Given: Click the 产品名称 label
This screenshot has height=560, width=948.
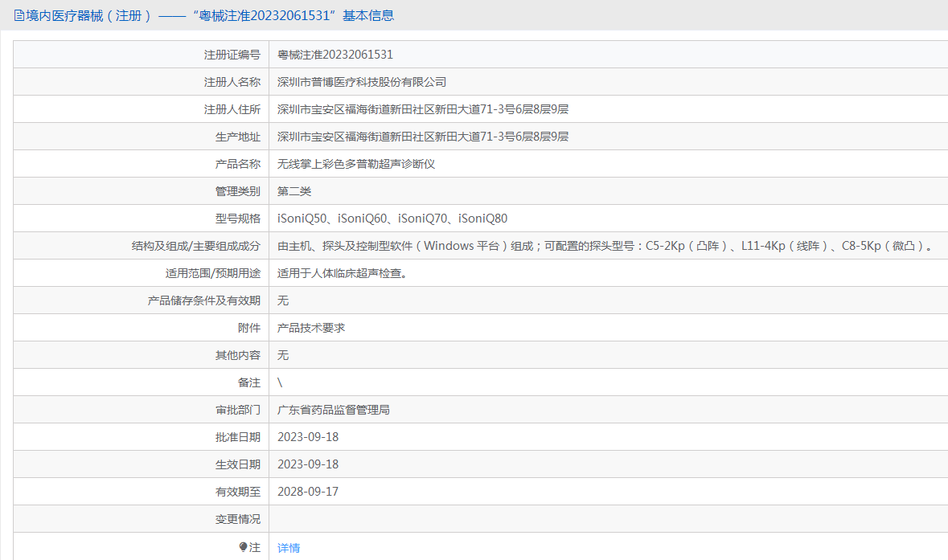Looking at the screenshot, I should (238, 165).
